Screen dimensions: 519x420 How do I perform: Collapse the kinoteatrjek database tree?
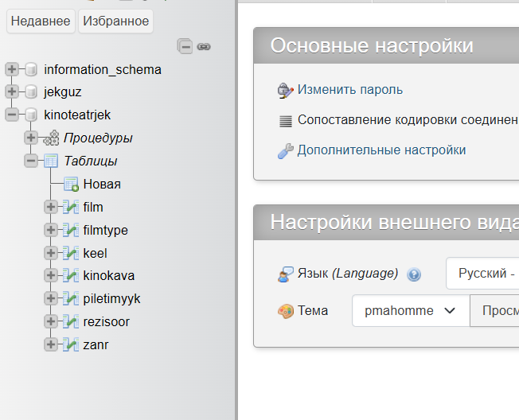pyautogui.click(x=12, y=115)
